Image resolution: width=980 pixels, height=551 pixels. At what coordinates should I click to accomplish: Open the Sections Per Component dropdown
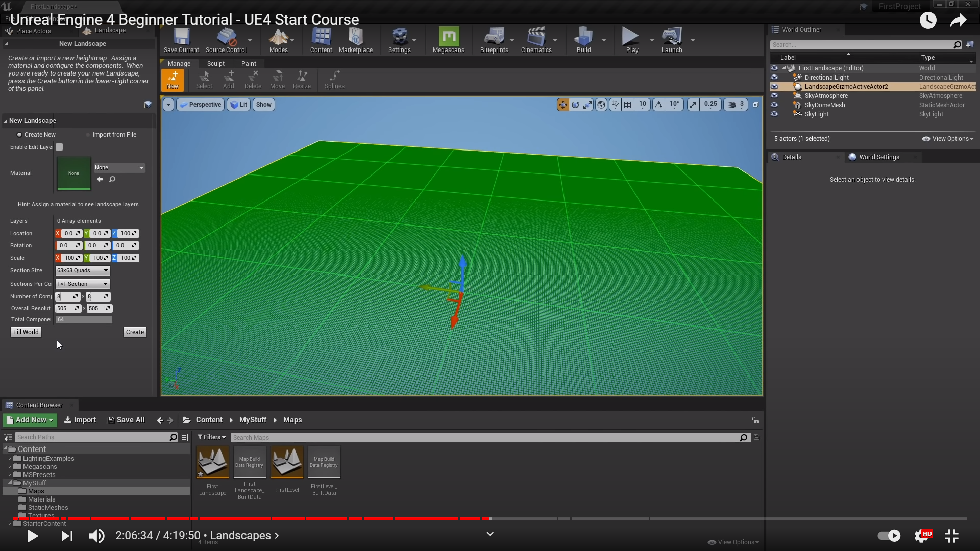click(83, 284)
